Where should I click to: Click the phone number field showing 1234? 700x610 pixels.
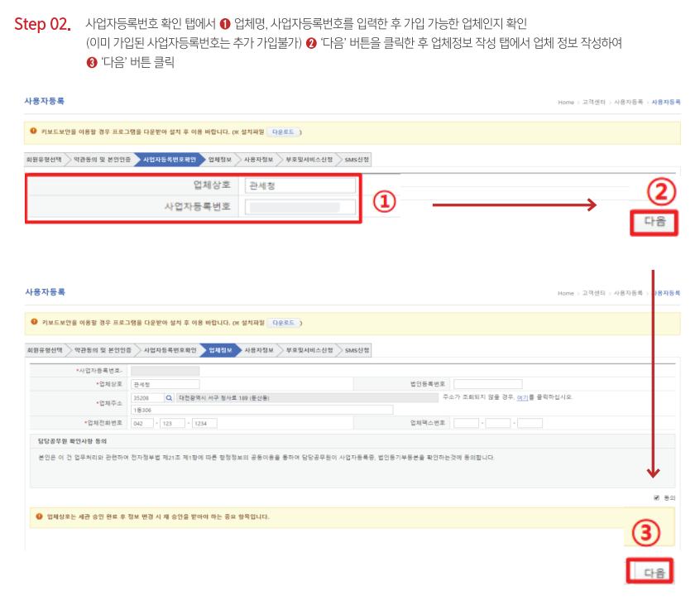tap(204, 423)
